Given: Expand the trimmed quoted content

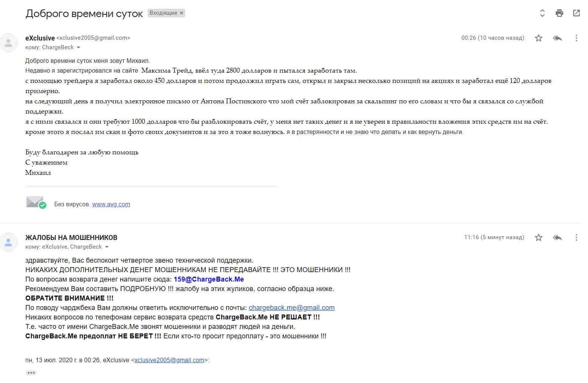Looking at the screenshot, I should tap(31, 373).
